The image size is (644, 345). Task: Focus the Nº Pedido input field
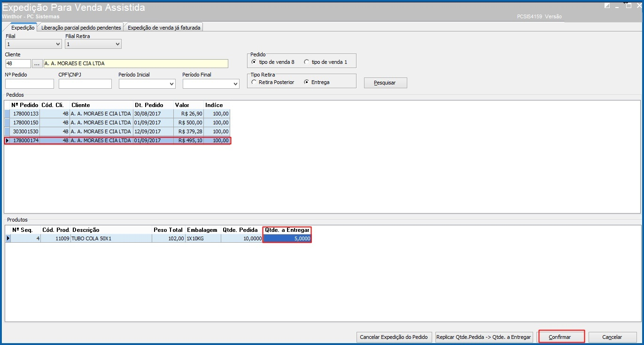click(30, 84)
